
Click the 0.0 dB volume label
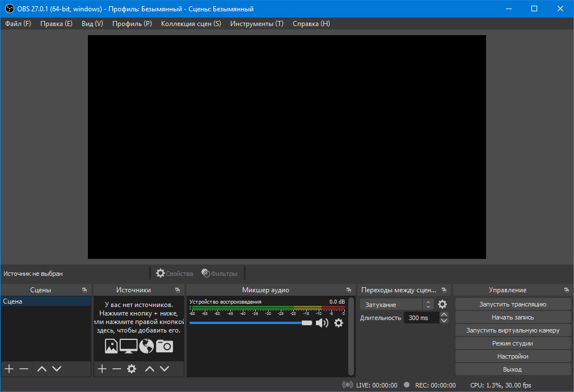coord(337,302)
